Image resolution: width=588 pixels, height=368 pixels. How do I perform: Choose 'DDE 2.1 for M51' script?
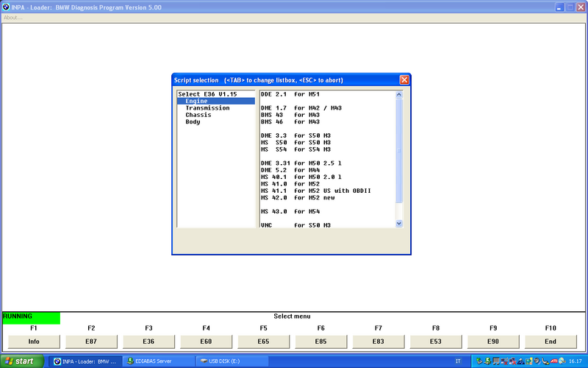pyautogui.click(x=290, y=94)
